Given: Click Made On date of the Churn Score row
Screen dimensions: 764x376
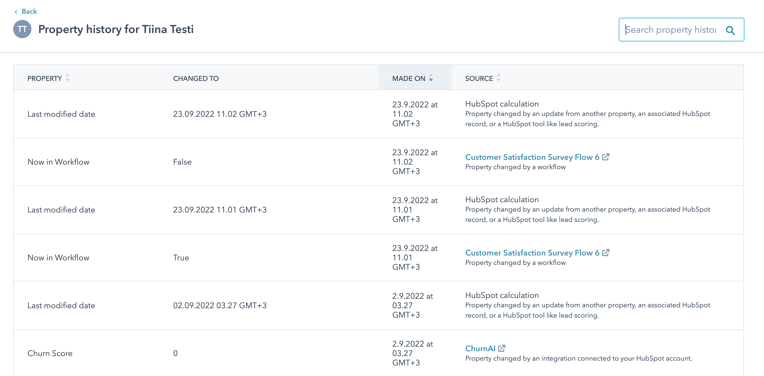Looking at the screenshot, I should point(412,353).
